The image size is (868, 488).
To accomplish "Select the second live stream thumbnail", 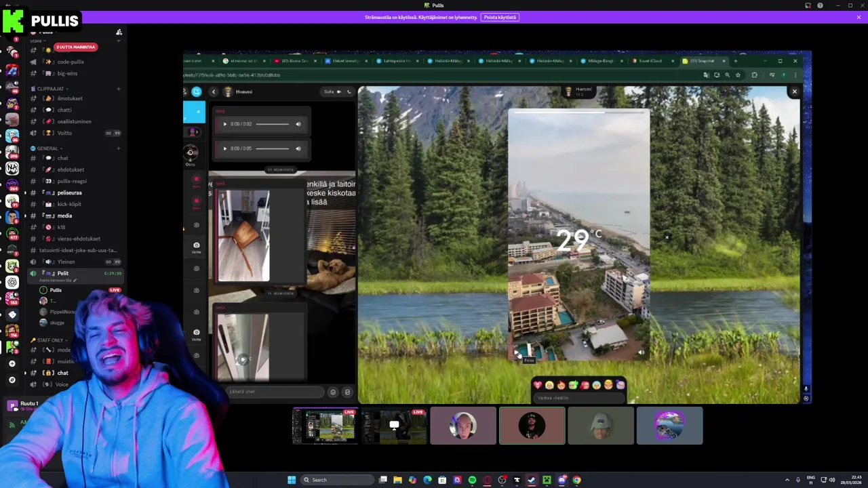I will pyautogui.click(x=394, y=426).
